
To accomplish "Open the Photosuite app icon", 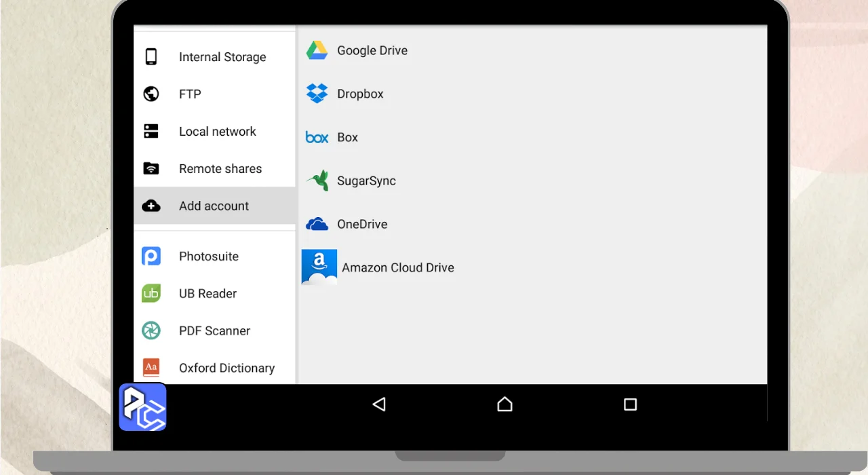I will pyautogui.click(x=151, y=256).
